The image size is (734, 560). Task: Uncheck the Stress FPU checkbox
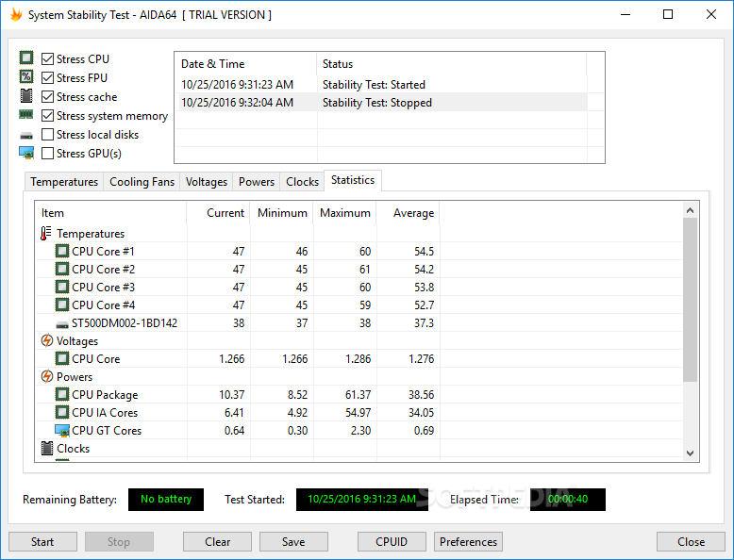pos(47,77)
